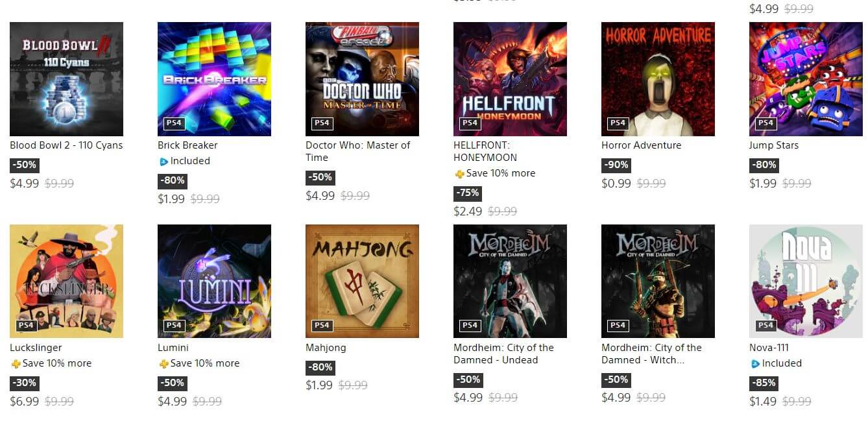Click the PS Now icon under Brick Breaker
The height and width of the screenshot is (423, 868).
[163, 162]
